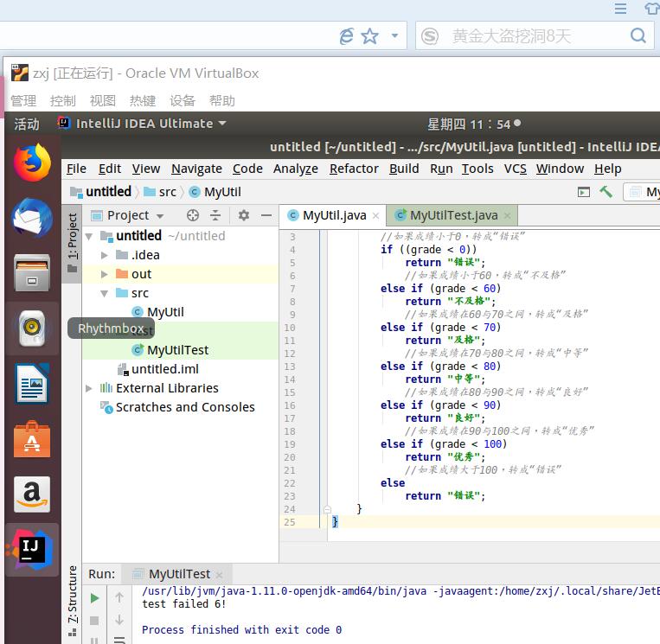Open the Tools menu
Viewport: 660px width, 644px height.
[477, 169]
